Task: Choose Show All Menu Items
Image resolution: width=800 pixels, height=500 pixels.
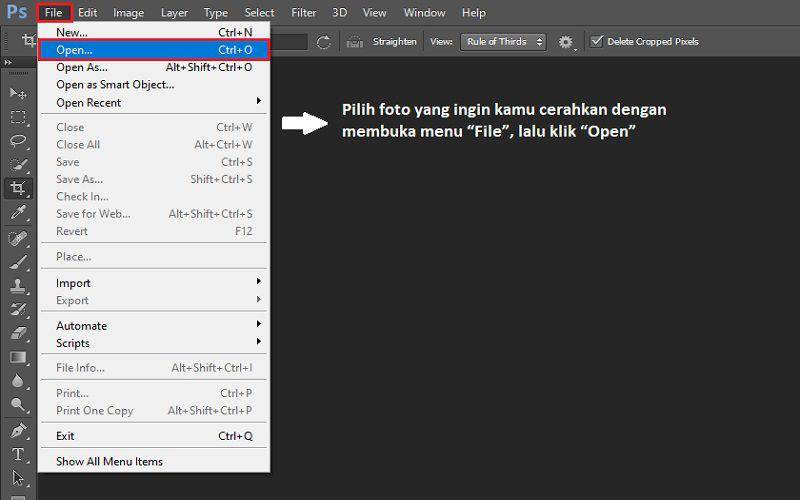Action: click(x=153, y=461)
